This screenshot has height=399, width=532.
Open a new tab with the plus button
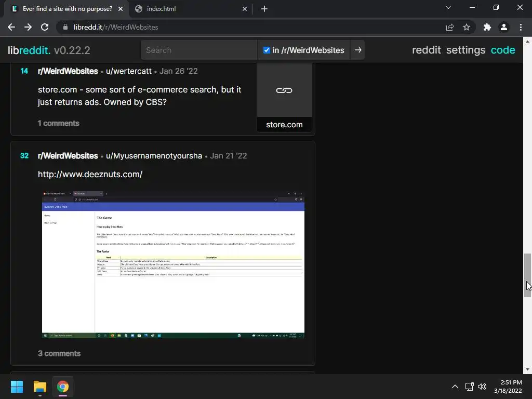pyautogui.click(x=264, y=9)
